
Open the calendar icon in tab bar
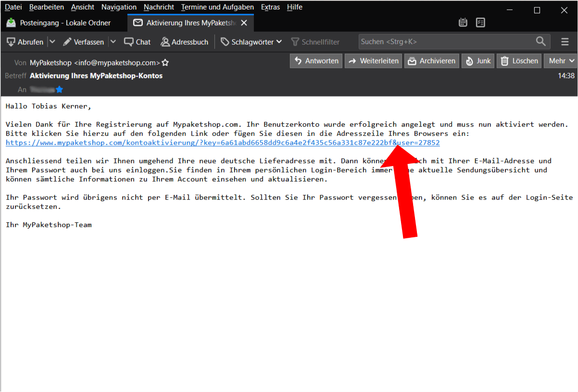[x=463, y=23]
